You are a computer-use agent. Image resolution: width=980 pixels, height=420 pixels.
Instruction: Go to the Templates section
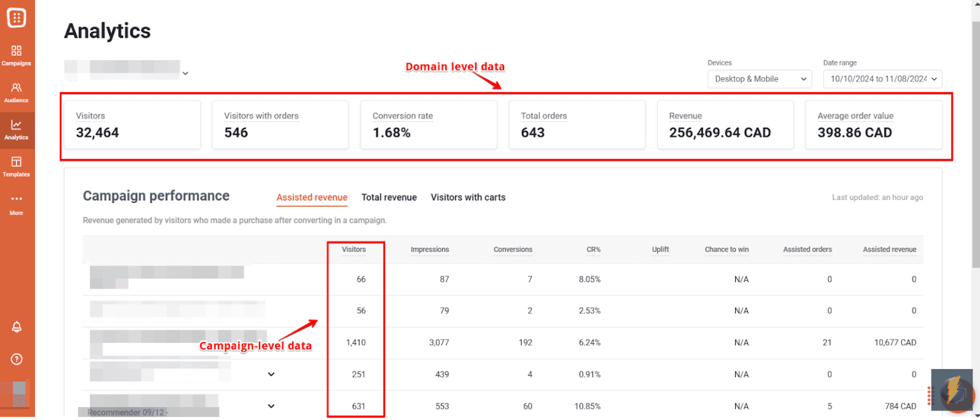tap(16, 167)
